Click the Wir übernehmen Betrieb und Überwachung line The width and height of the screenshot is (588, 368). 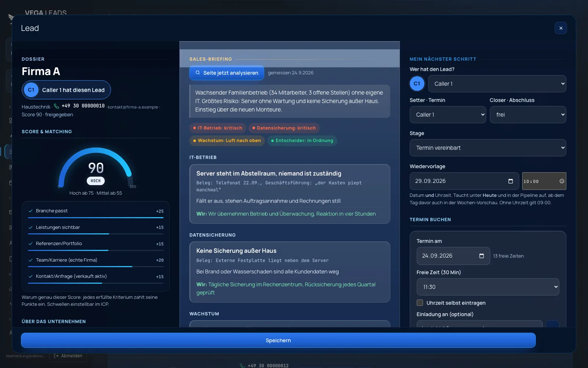point(286,214)
